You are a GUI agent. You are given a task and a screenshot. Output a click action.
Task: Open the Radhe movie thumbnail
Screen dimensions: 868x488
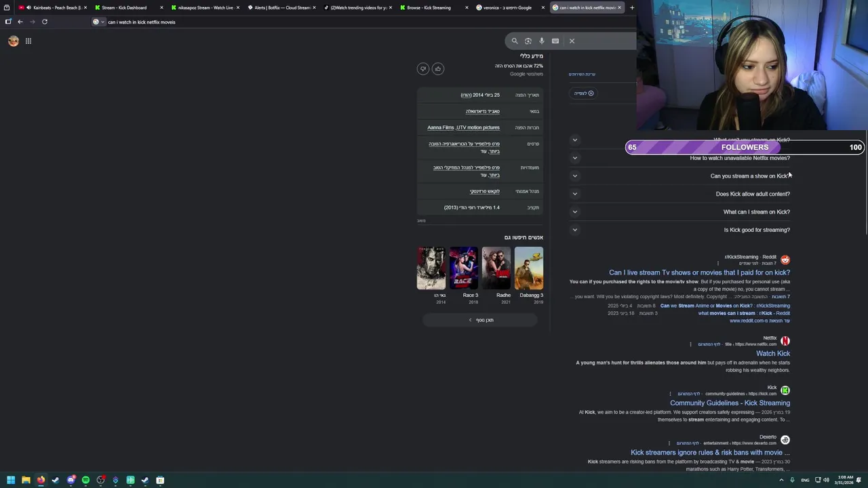496,268
